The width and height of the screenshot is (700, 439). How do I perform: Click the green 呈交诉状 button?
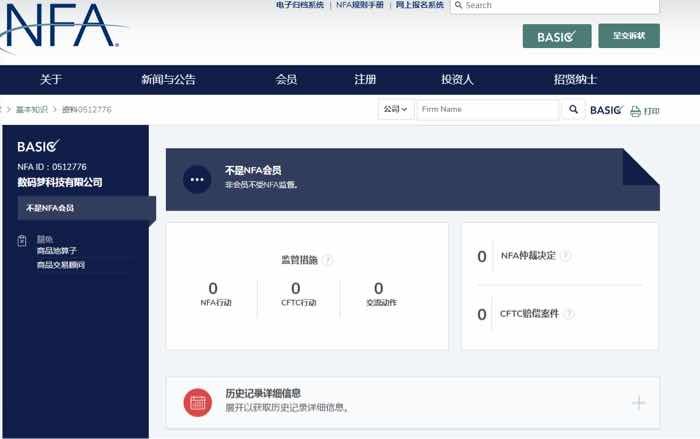point(629,36)
